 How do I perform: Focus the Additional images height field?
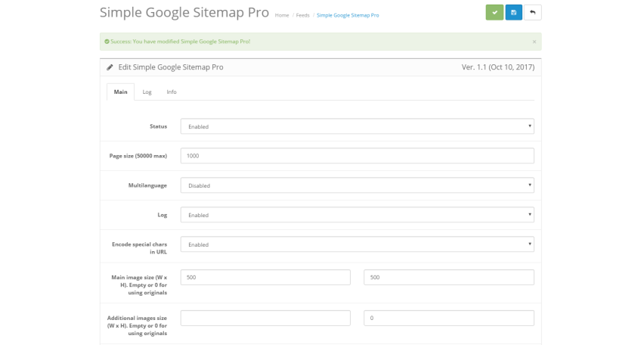[449, 318]
